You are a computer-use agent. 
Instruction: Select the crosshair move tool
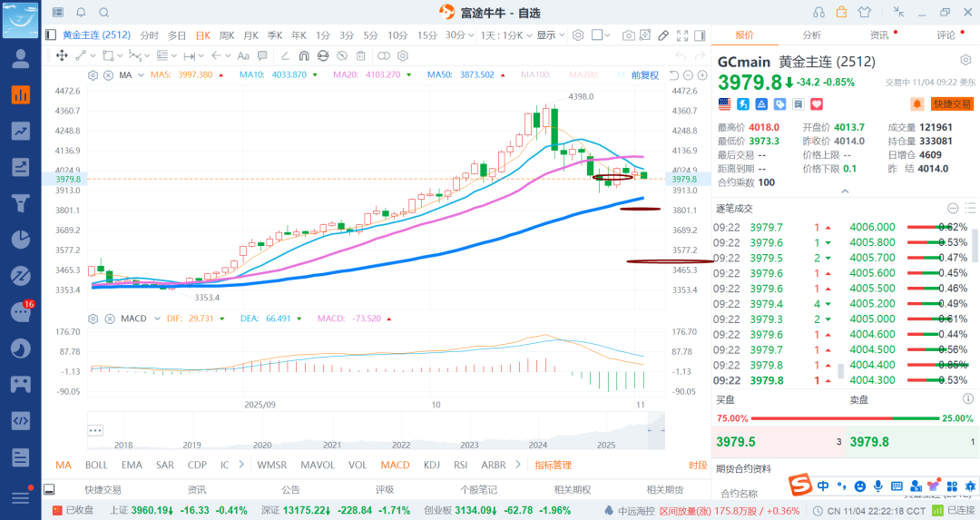click(62, 55)
